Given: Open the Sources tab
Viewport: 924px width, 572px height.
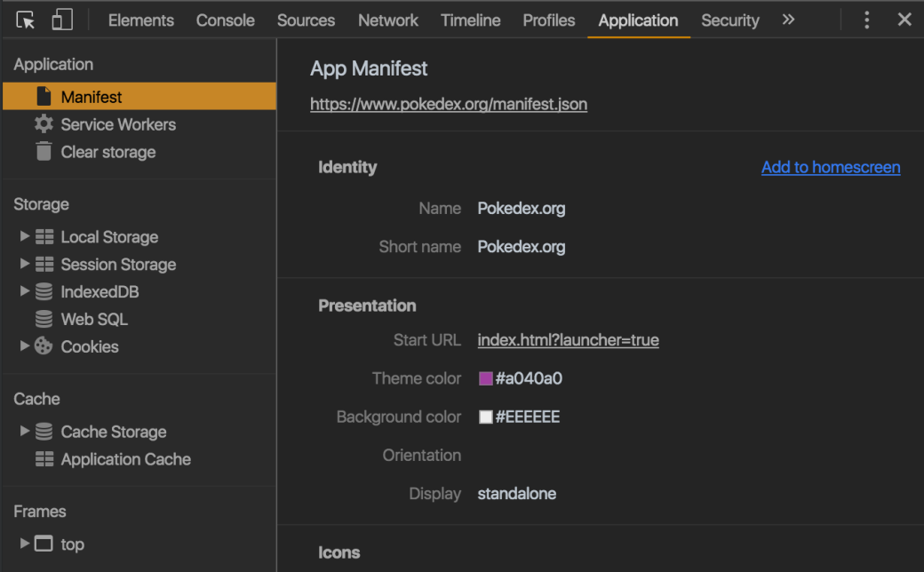Looking at the screenshot, I should click(x=306, y=20).
